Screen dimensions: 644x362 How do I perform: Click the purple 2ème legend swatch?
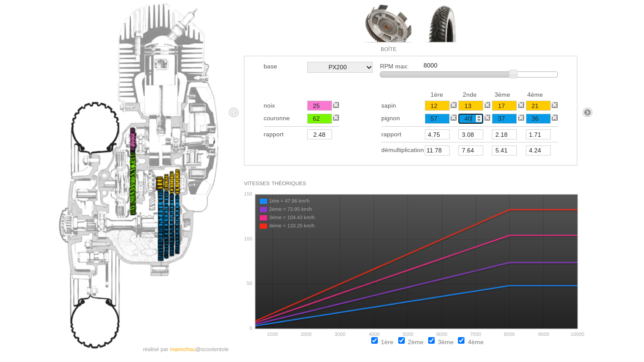point(263,210)
